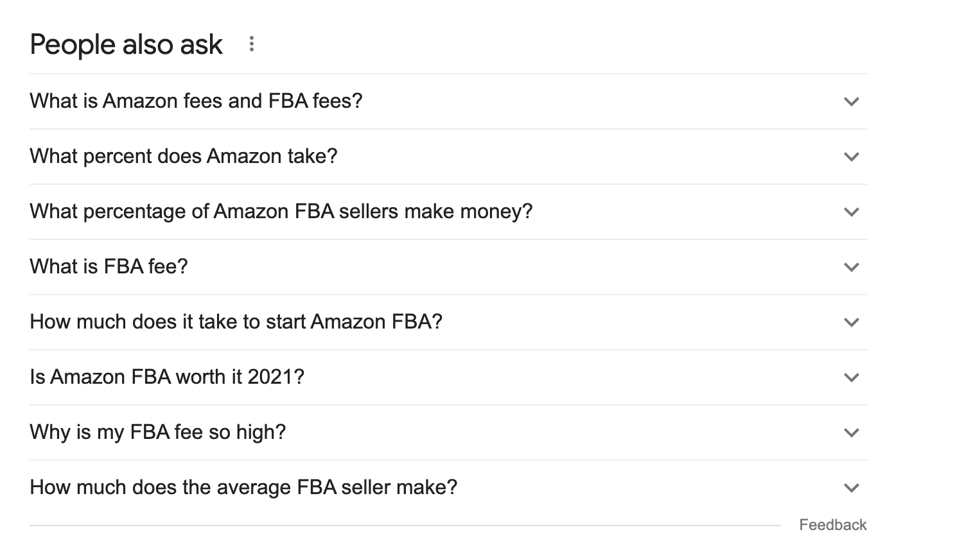Click question 'Is Amazon FBA worth it 2021?'
This screenshot has width=980, height=557.
167,377
